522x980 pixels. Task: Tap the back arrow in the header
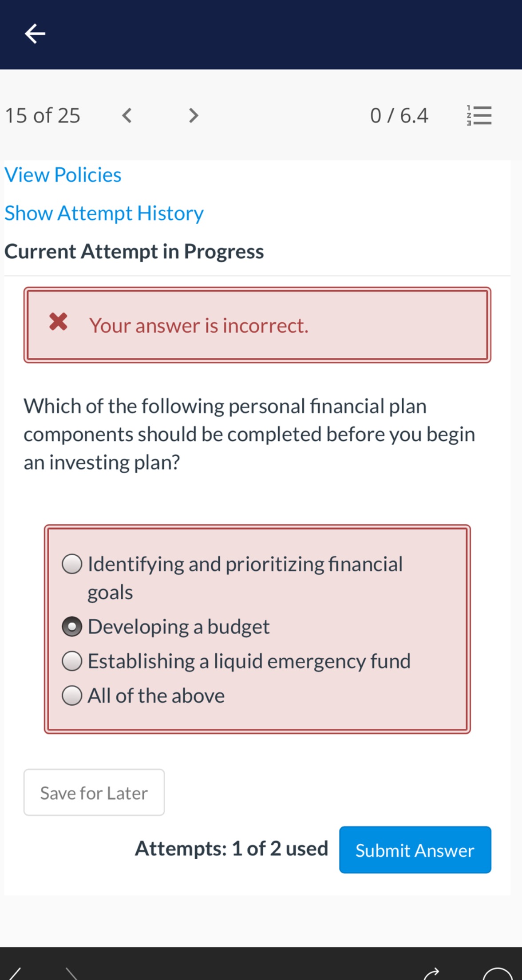pyautogui.click(x=36, y=33)
